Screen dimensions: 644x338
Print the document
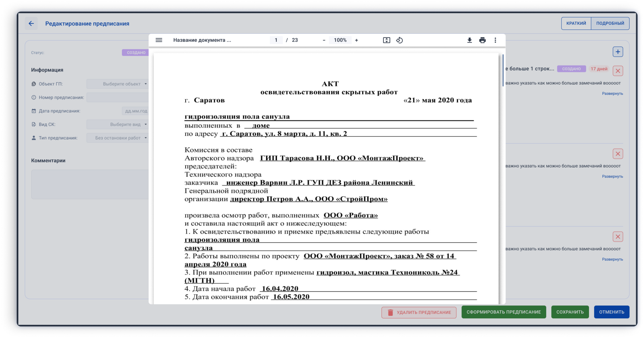point(482,40)
